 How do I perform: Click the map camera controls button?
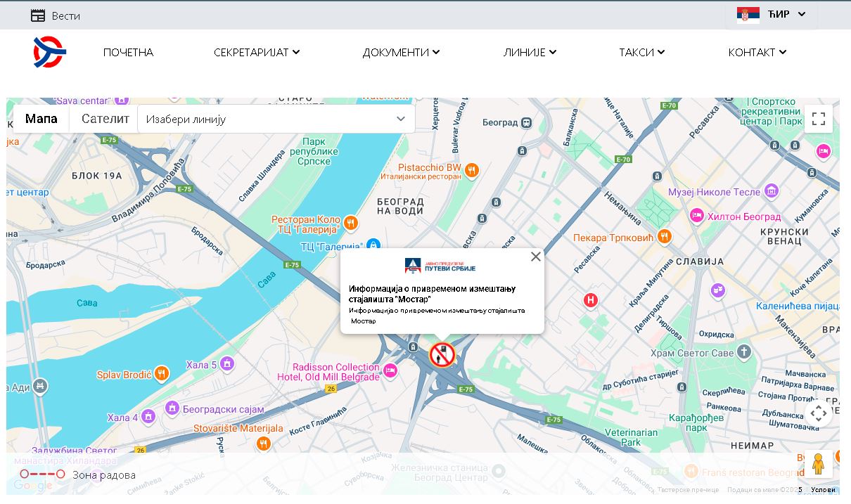click(819, 413)
